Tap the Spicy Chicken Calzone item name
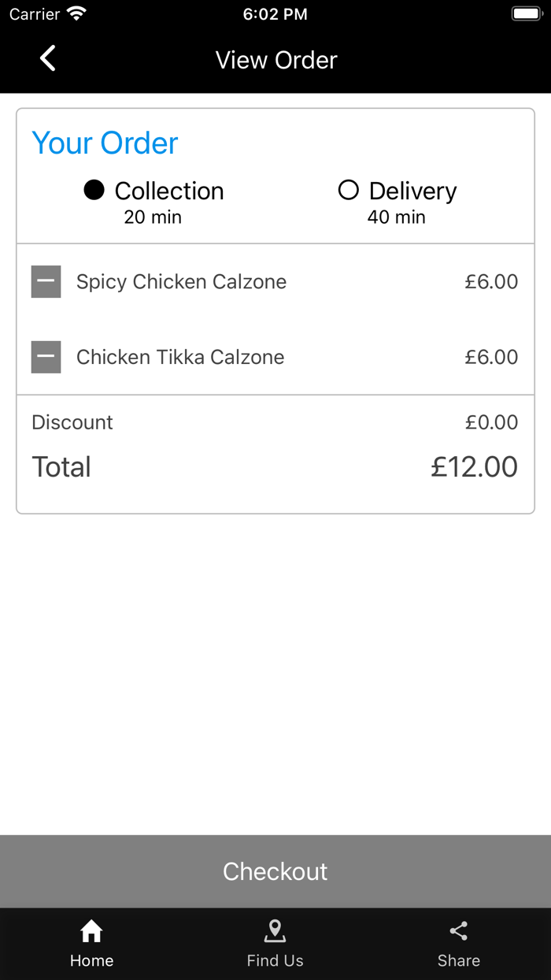Image resolution: width=551 pixels, height=980 pixels. click(181, 282)
